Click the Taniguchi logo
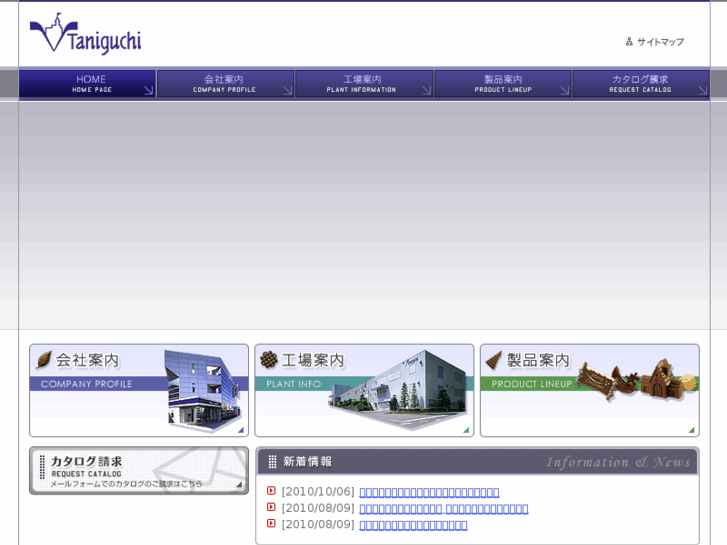 click(85, 33)
